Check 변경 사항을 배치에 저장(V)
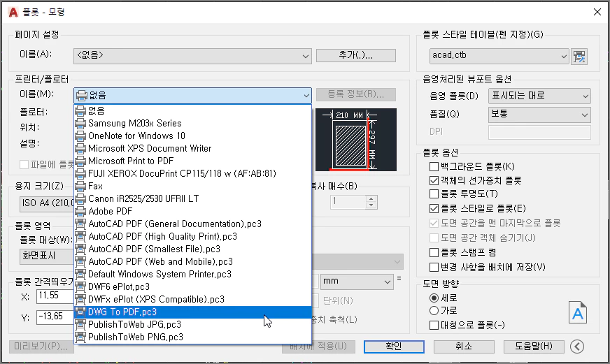 434,268
